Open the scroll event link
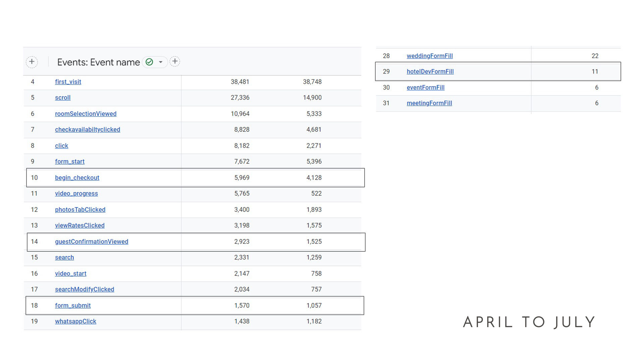The image size is (644, 362). pyautogui.click(x=63, y=98)
